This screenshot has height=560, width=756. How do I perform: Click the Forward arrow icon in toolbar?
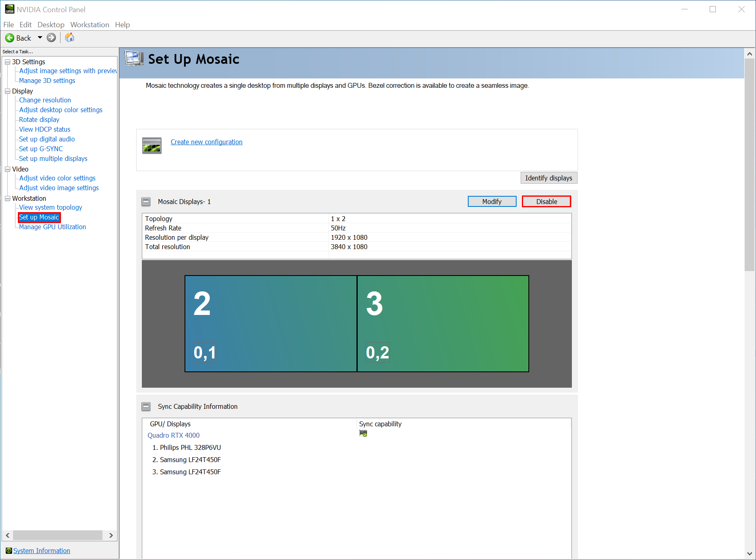click(x=51, y=38)
